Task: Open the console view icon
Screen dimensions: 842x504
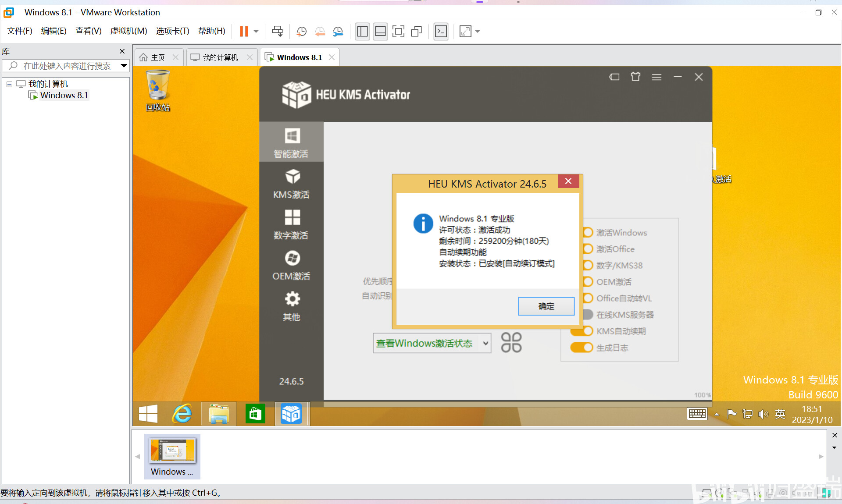Action: (441, 31)
